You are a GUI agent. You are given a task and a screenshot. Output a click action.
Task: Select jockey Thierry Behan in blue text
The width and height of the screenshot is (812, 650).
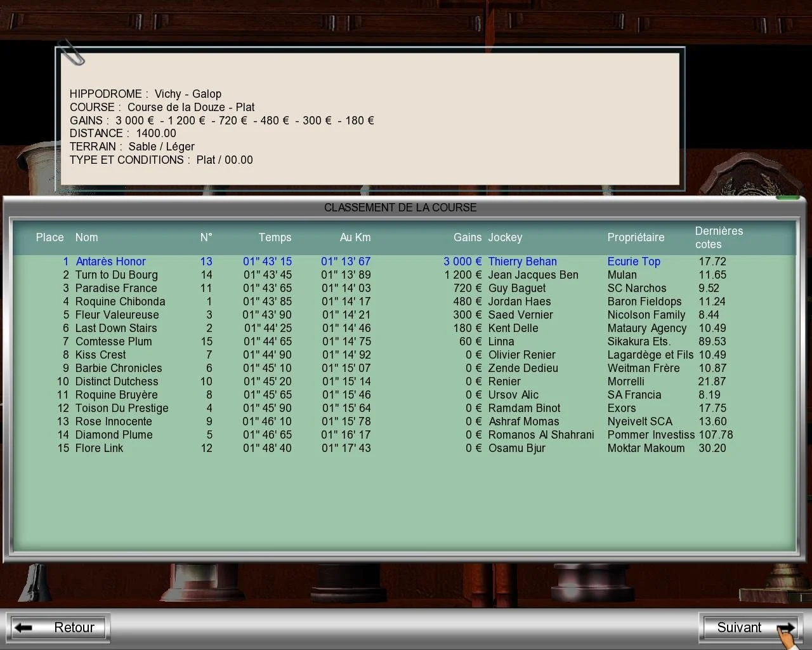click(522, 262)
